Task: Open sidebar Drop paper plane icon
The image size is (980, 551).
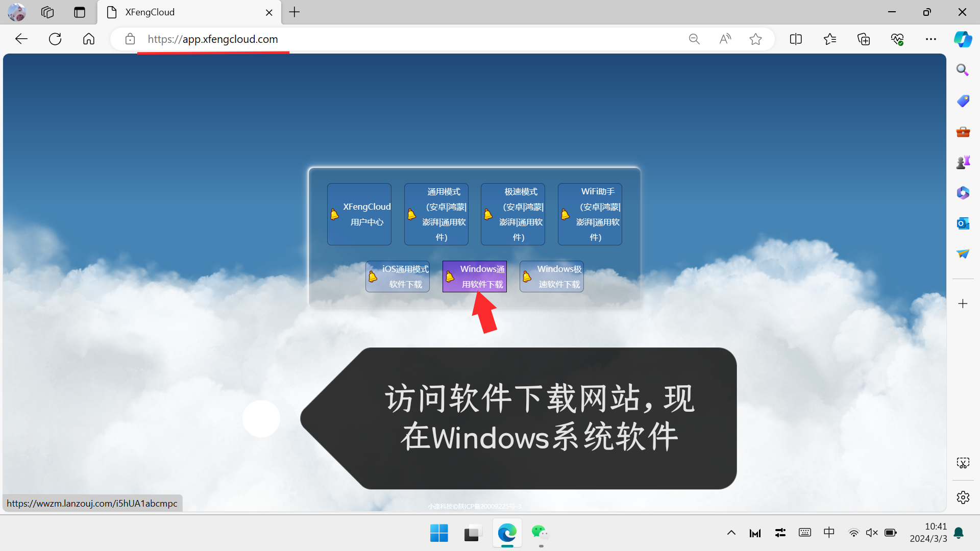Action: pos(963,254)
